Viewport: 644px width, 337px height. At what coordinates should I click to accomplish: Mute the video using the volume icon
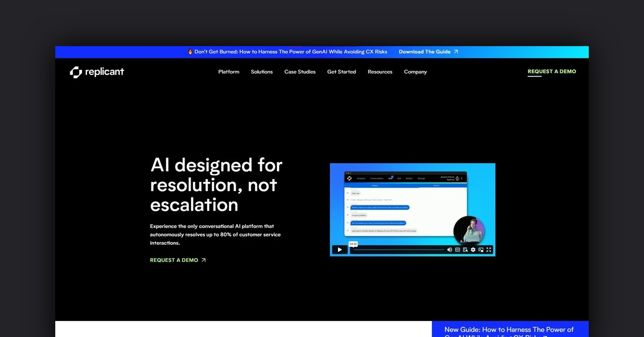450,250
